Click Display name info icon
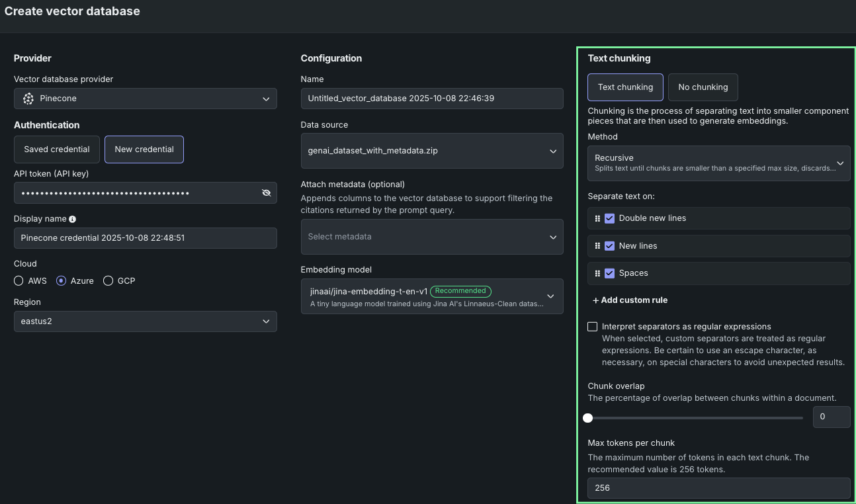The height and width of the screenshot is (504, 856). point(72,219)
